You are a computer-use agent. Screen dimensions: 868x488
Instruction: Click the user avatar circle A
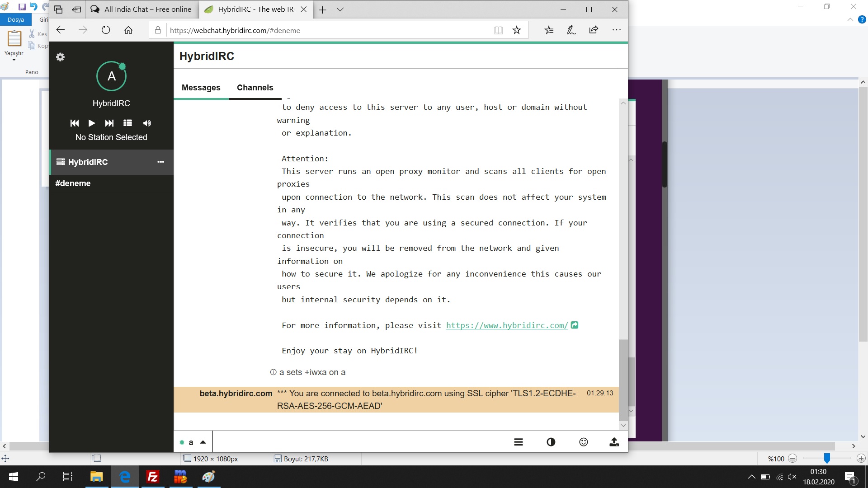(111, 76)
